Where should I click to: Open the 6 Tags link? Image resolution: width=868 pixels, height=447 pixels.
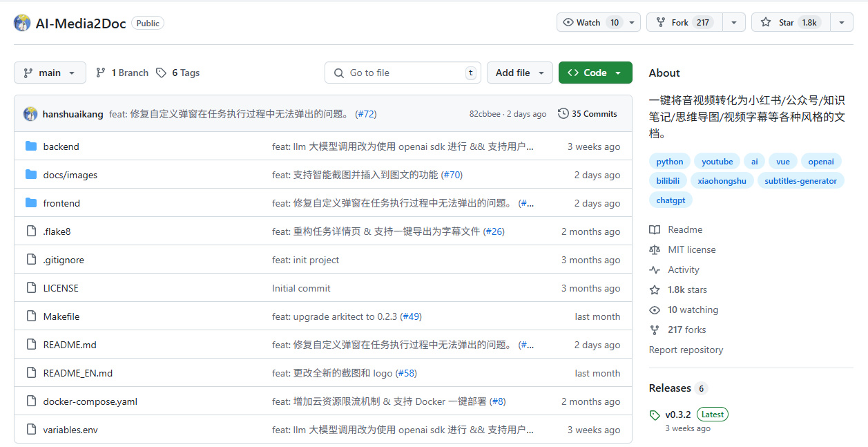pyautogui.click(x=177, y=73)
